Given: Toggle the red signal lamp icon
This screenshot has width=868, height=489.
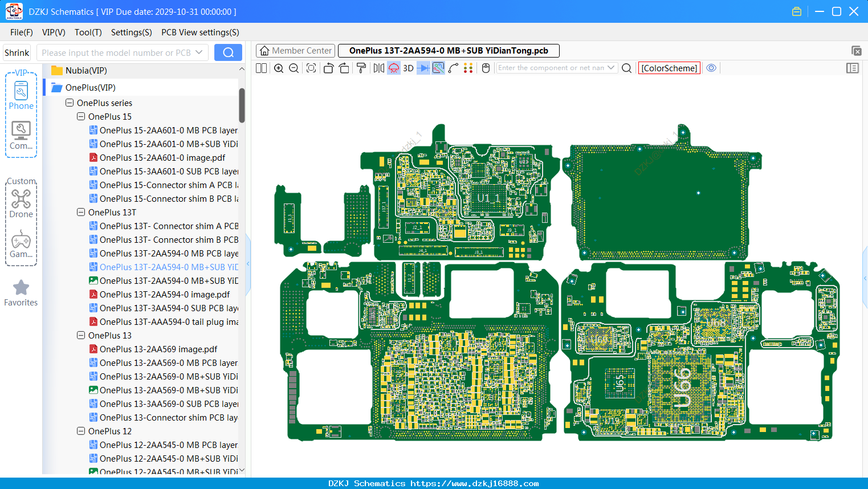Looking at the screenshot, I should tap(394, 68).
